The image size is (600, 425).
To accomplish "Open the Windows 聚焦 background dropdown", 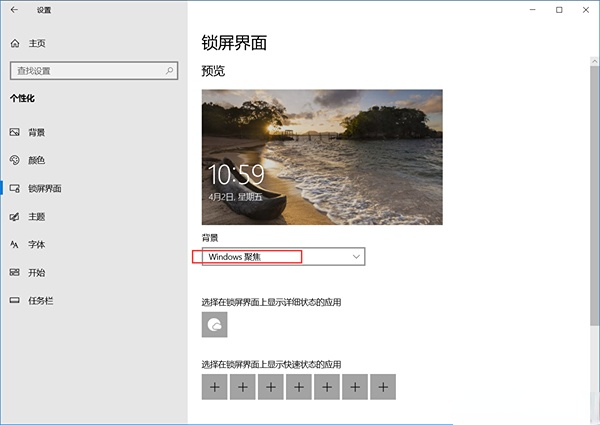I will [283, 256].
